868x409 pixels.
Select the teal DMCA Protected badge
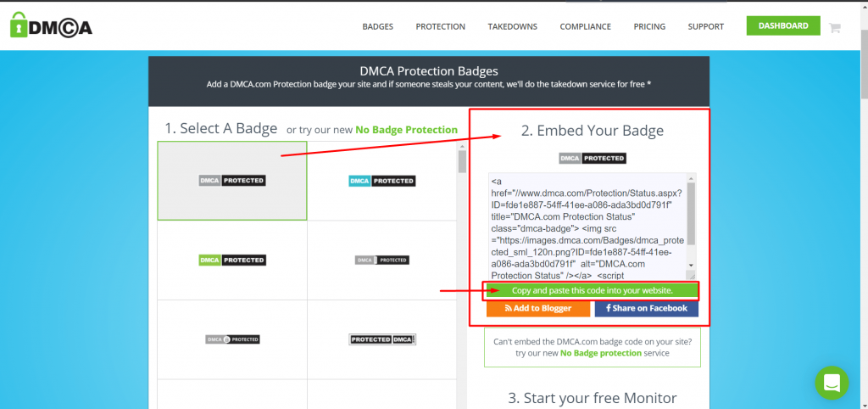(x=382, y=181)
